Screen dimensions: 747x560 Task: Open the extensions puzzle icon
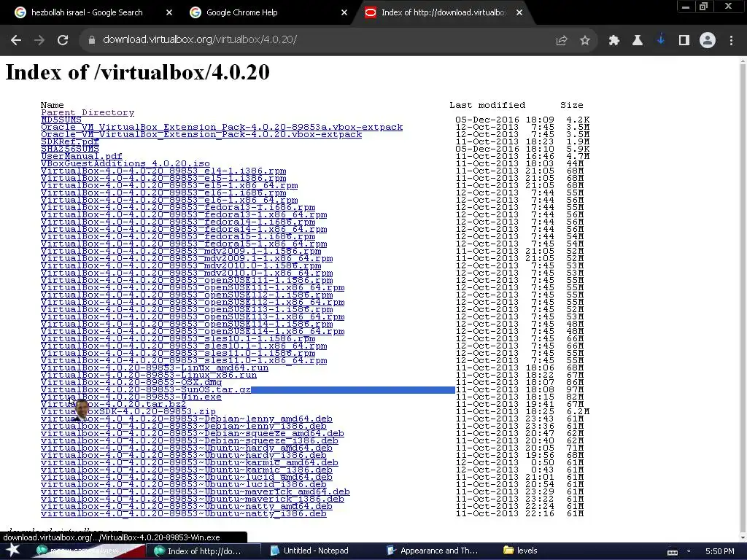click(x=614, y=41)
